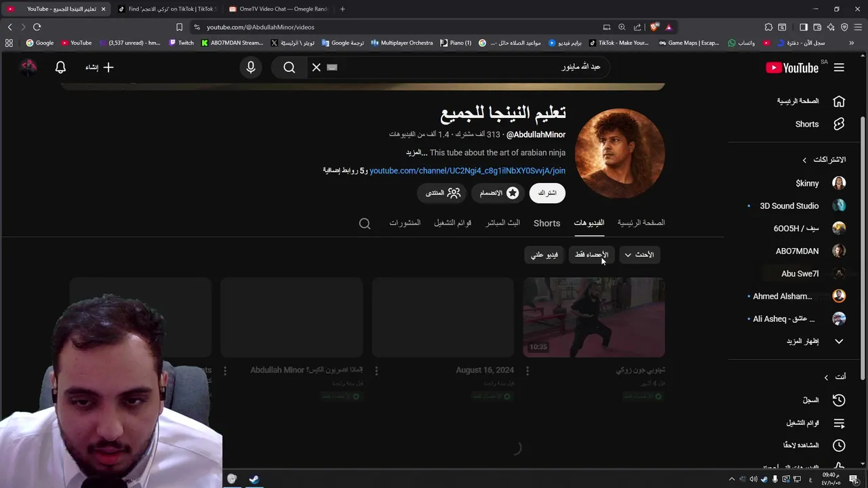Expand show more subscriptions chevron
This screenshot has height=488, width=868.
(839, 342)
